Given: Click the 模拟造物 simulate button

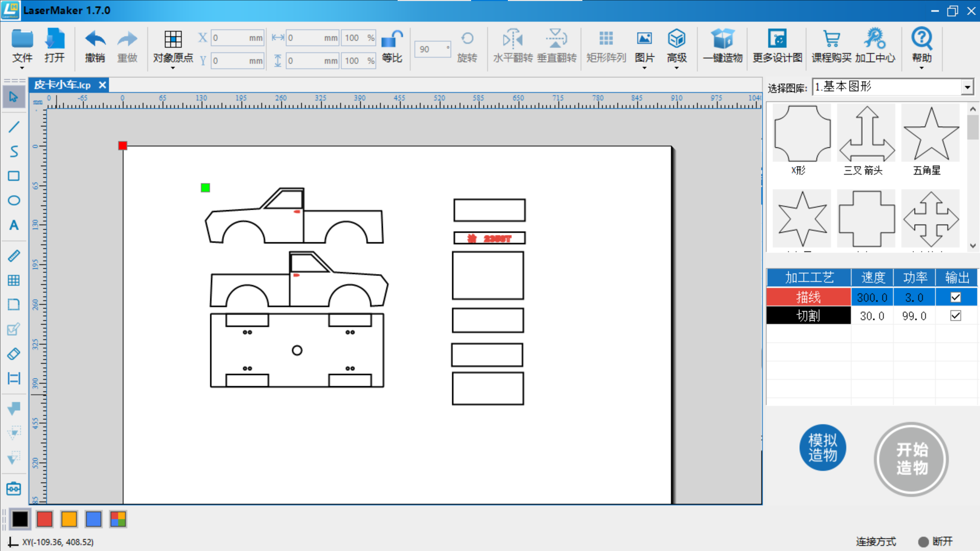Looking at the screenshot, I should click(823, 447).
